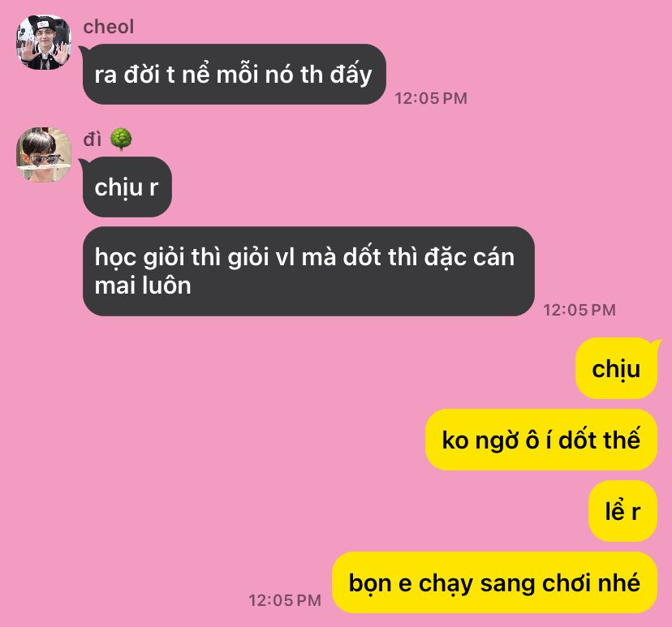Select message 'học giỏi thì giỏi vl'
672x627 pixels.
[x=308, y=271]
